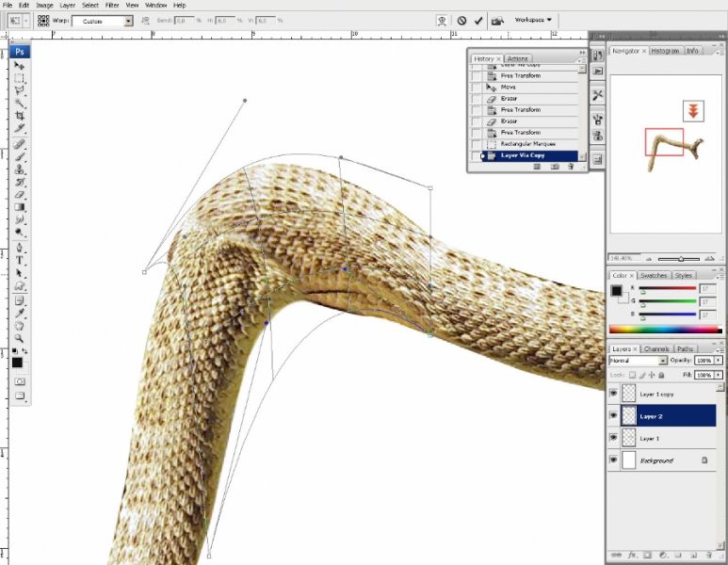Select the Move tool
This screenshot has height=565, width=728.
point(19,66)
